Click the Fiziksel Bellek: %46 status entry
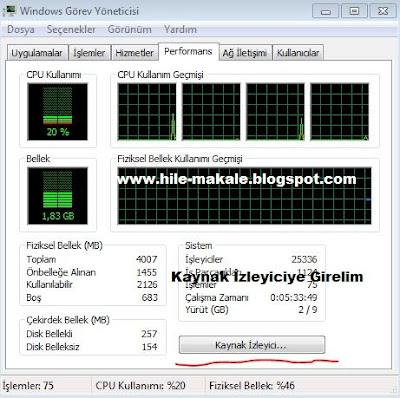 tap(252, 386)
